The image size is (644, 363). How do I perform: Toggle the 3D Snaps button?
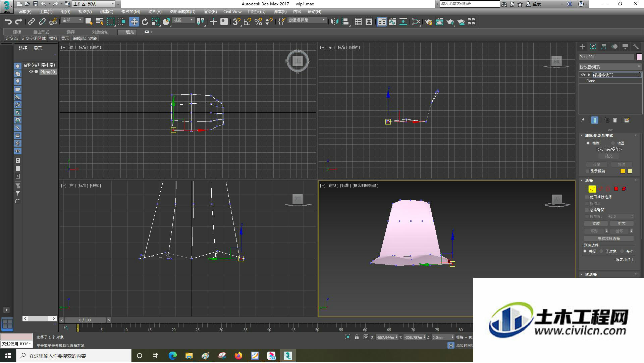[x=236, y=22]
